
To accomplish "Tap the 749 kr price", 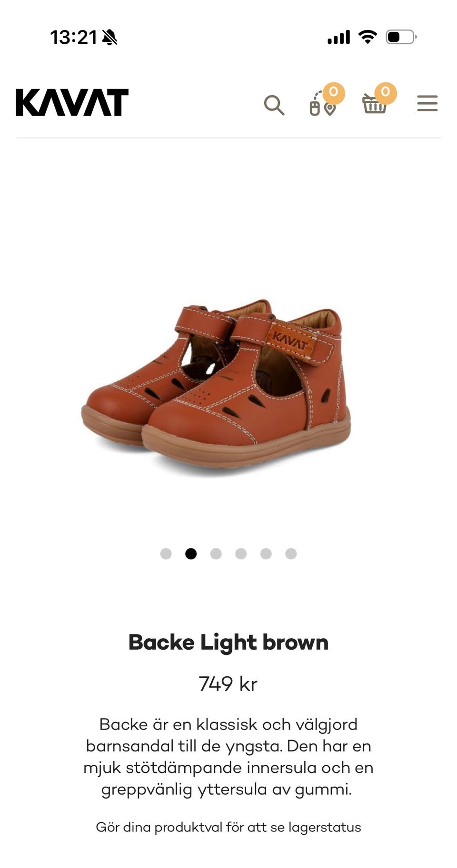I will point(228,684).
